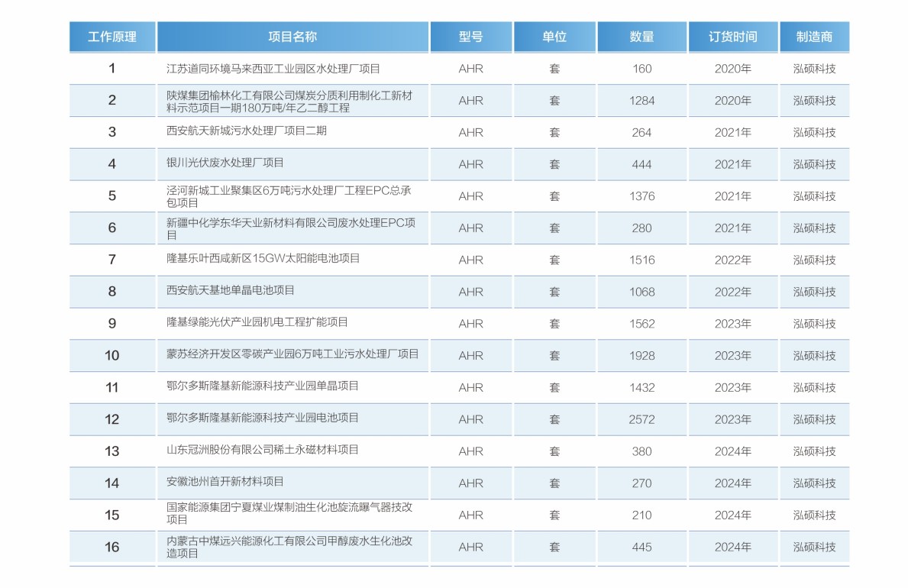Click the 数量 column header
908x588 pixels.
(x=641, y=37)
